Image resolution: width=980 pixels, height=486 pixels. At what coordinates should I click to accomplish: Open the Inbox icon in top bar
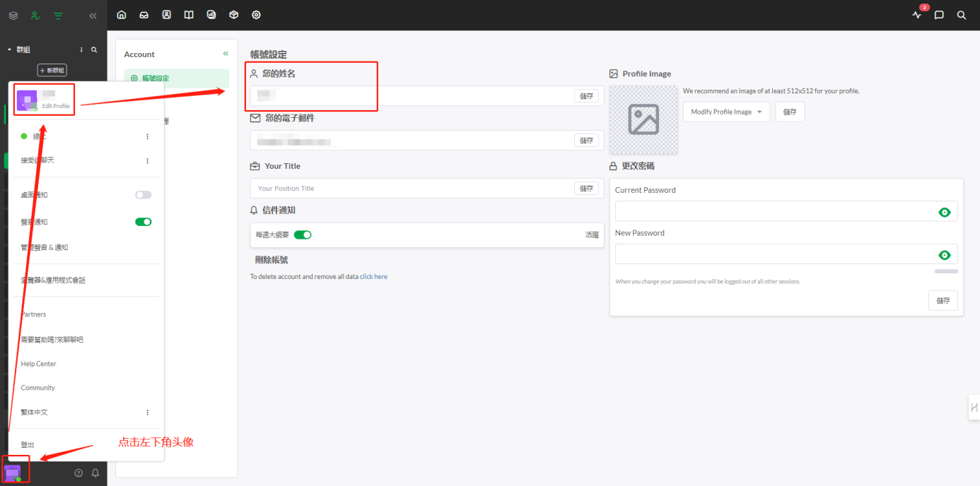(144, 15)
